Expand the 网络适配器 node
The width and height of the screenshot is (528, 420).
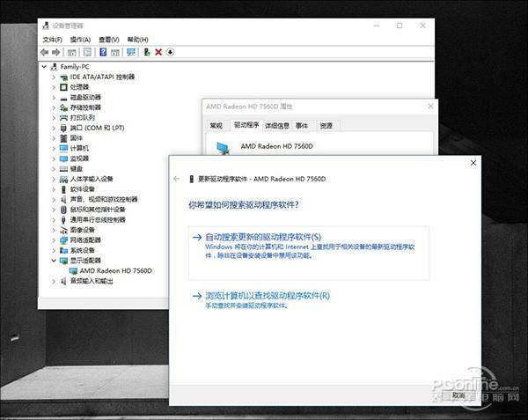(x=54, y=240)
